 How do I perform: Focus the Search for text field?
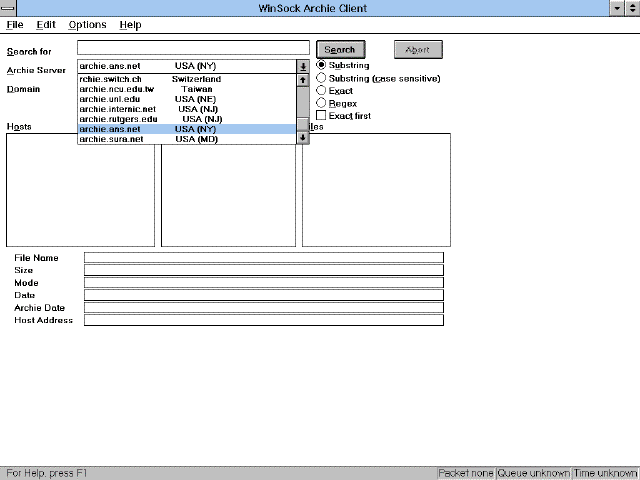point(193,48)
